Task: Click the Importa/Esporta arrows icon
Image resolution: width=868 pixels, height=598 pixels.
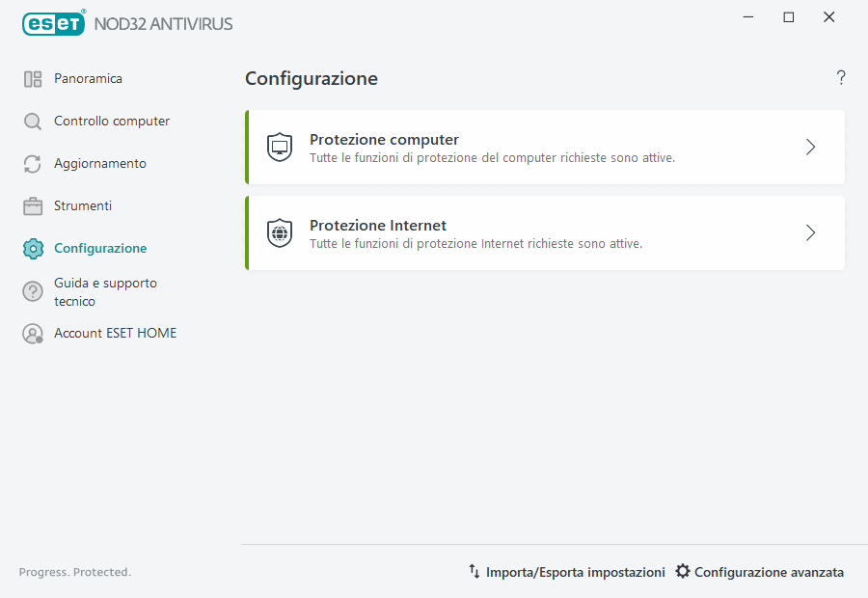Action: (475, 571)
